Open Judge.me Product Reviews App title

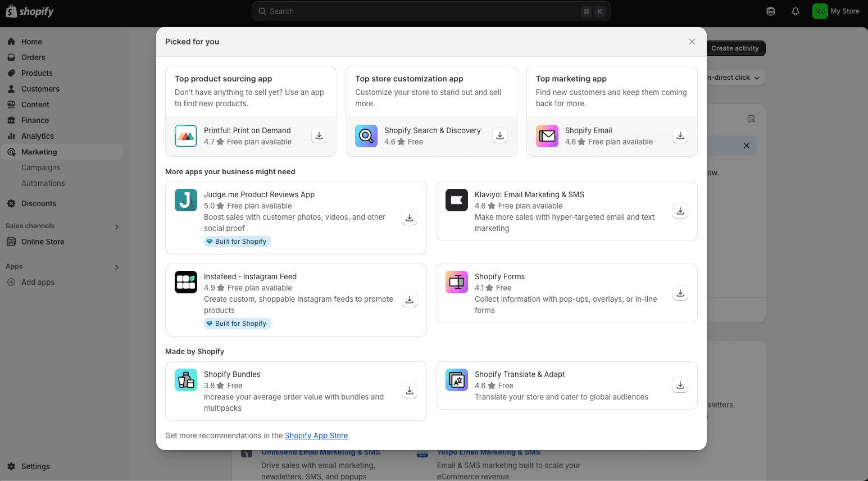(x=259, y=194)
